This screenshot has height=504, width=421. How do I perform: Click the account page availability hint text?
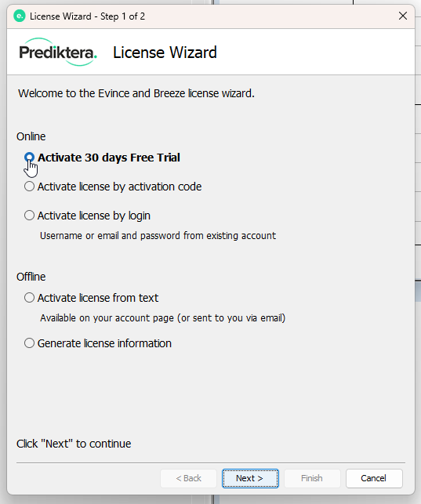click(162, 318)
